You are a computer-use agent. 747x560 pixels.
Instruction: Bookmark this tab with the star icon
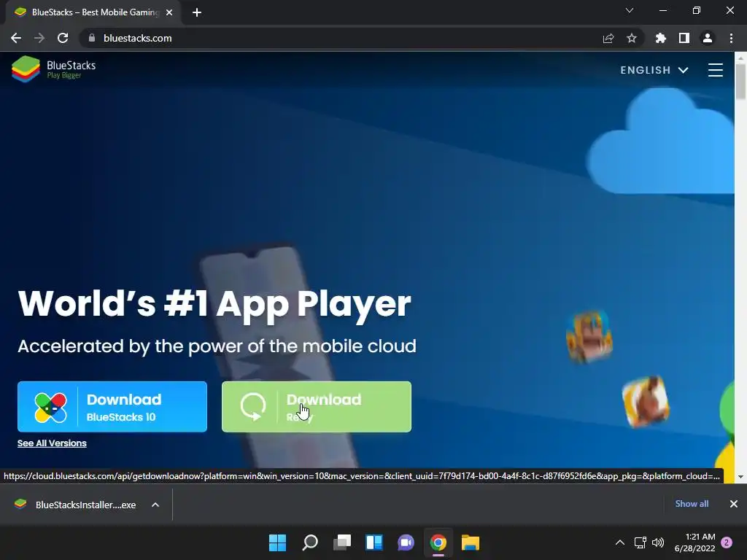[x=632, y=38]
